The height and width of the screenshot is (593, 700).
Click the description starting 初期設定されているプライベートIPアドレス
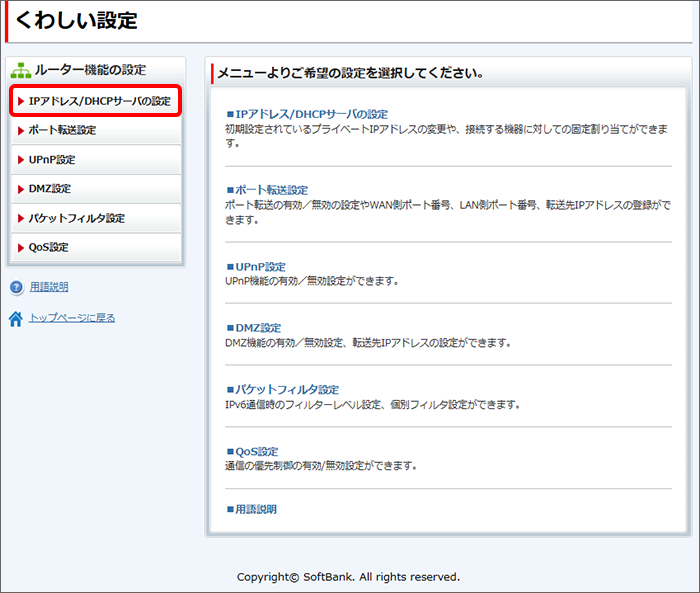tap(446, 136)
